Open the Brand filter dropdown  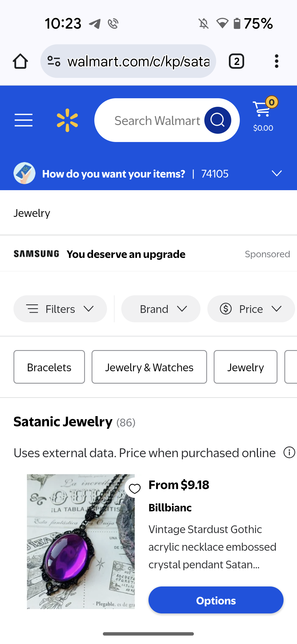(161, 309)
